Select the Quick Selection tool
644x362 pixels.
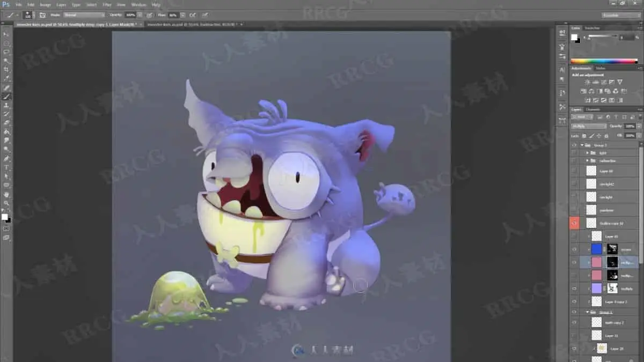[x=7, y=61]
